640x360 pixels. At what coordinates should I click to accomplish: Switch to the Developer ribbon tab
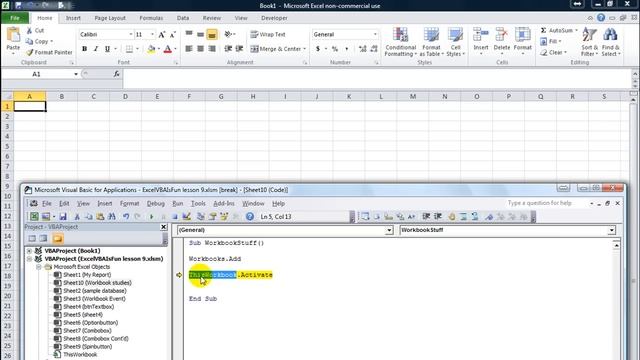[x=274, y=18]
